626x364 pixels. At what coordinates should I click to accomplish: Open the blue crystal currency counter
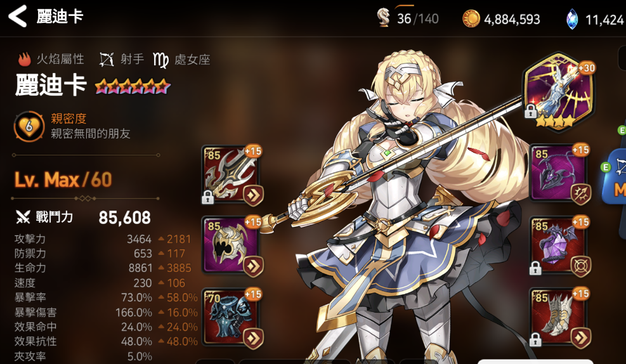coord(595,19)
